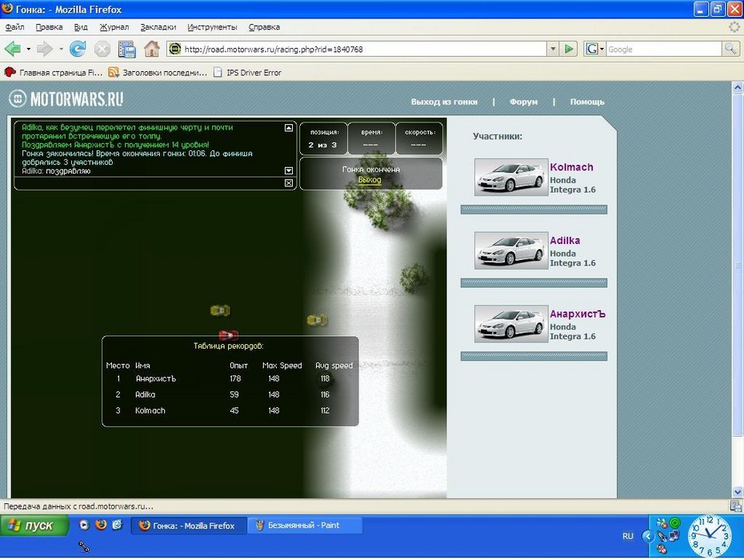This screenshot has width=744, height=560.
Task: Click АнархистЪ's Honda Integra car thumbnail
Action: [x=511, y=324]
